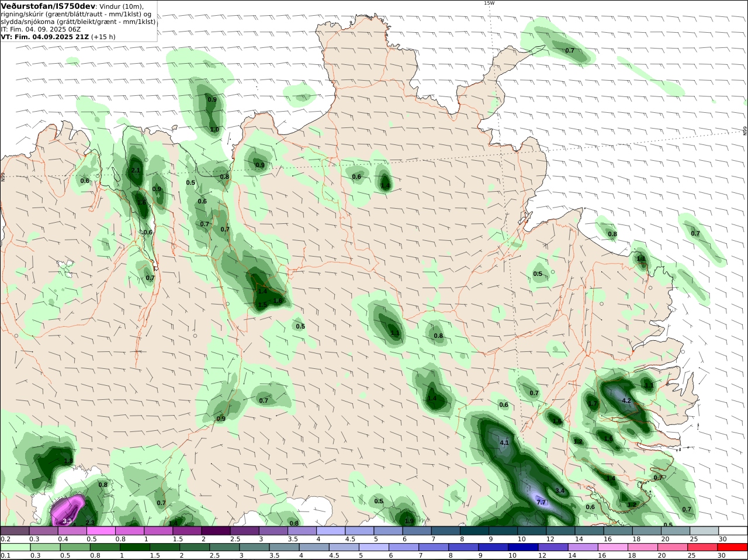Click the 4.2 precipitation value on the map
The image size is (748, 560).
[626, 401]
